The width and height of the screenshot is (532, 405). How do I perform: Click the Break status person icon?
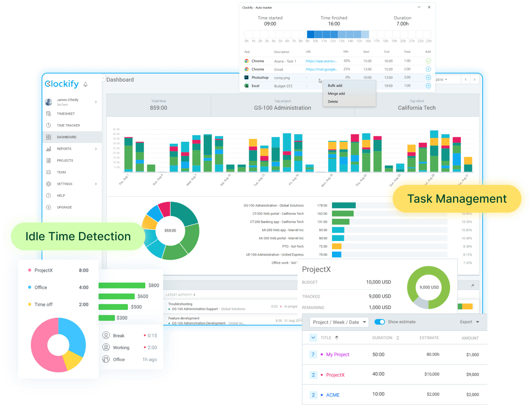coord(106,335)
